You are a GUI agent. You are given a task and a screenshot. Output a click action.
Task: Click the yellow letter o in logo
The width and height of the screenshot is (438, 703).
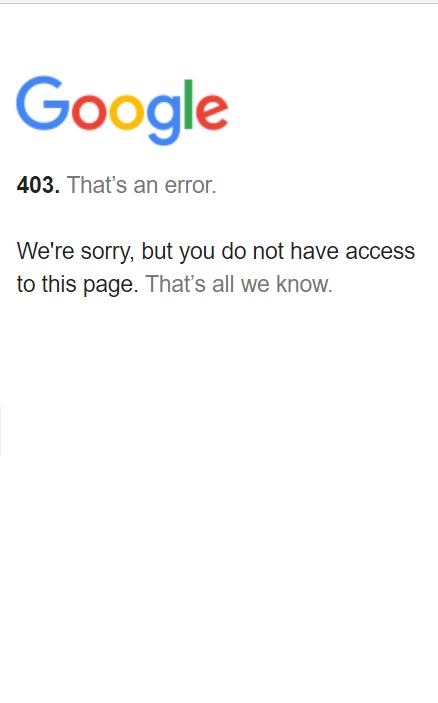pos(127,112)
